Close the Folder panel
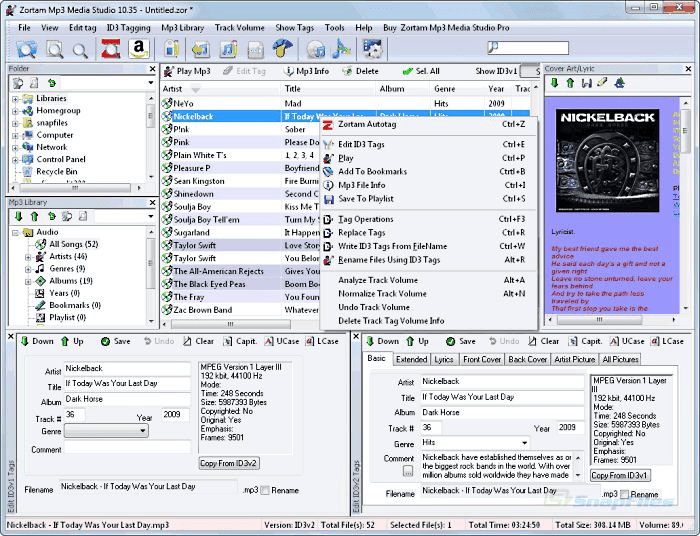This screenshot has width=700, height=536. [152, 69]
